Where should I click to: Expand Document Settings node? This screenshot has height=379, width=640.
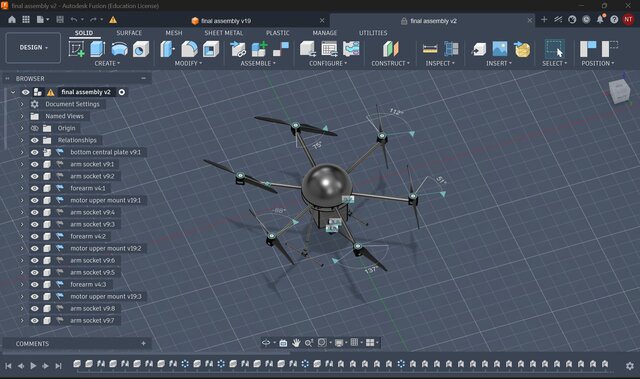22,104
